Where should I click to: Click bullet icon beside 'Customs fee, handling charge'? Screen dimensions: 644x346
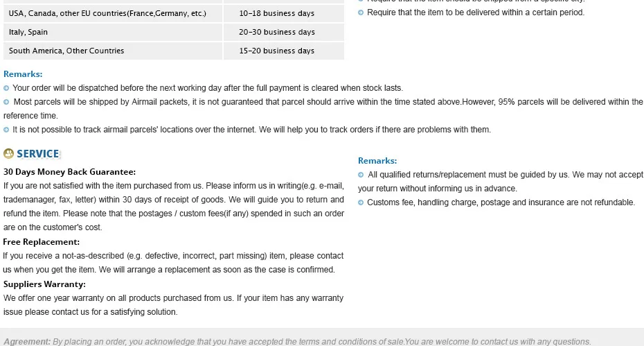point(361,202)
